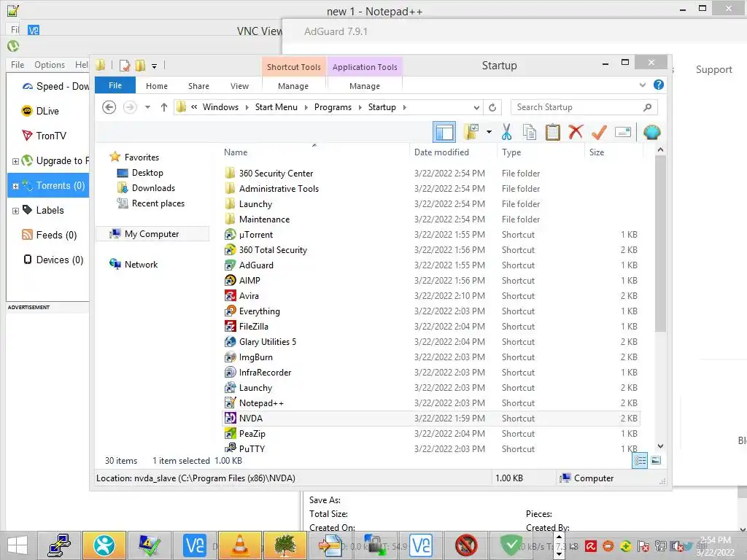Select the NVDA shortcut icon
The image size is (747, 560).
pyautogui.click(x=230, y=418)
